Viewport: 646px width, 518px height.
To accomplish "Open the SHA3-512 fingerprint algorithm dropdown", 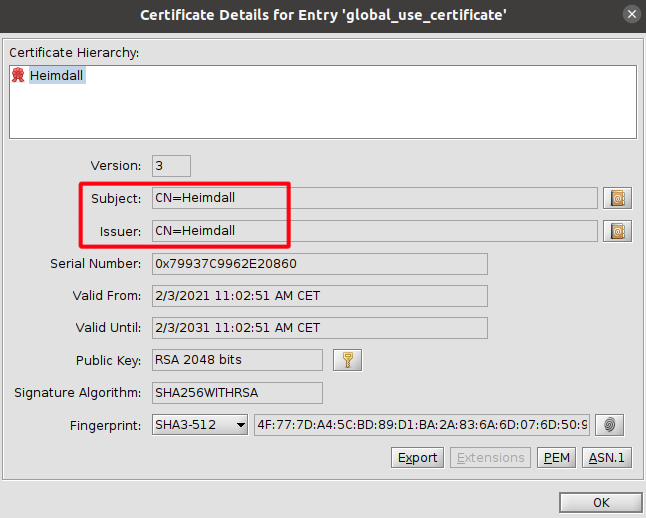I will pyautogui.click(x=199, y=425).
